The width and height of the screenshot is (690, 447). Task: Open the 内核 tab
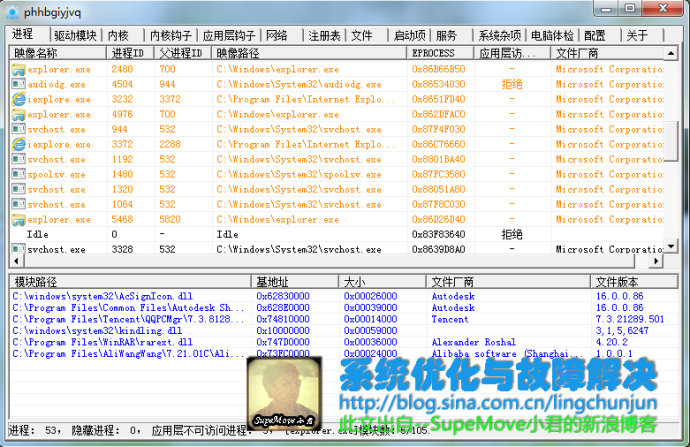[x=118, y=35]
